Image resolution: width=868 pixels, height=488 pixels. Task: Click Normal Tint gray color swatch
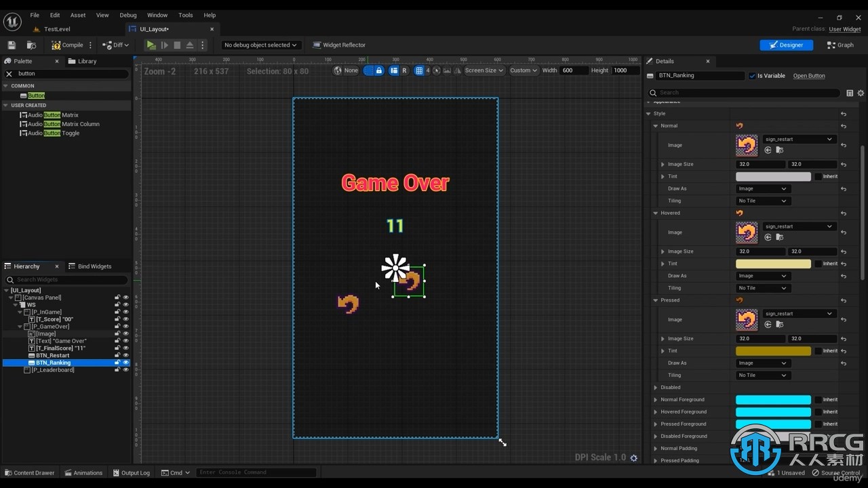click(773, 177)
